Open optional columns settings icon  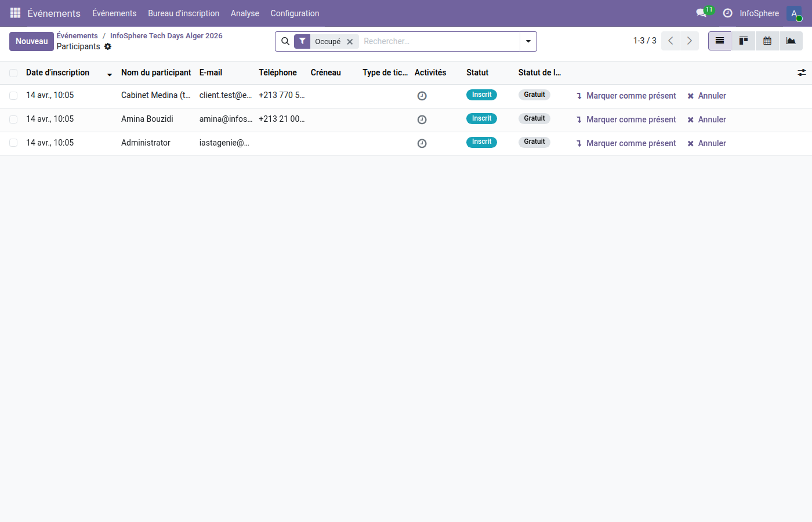(x=802, y=72)
